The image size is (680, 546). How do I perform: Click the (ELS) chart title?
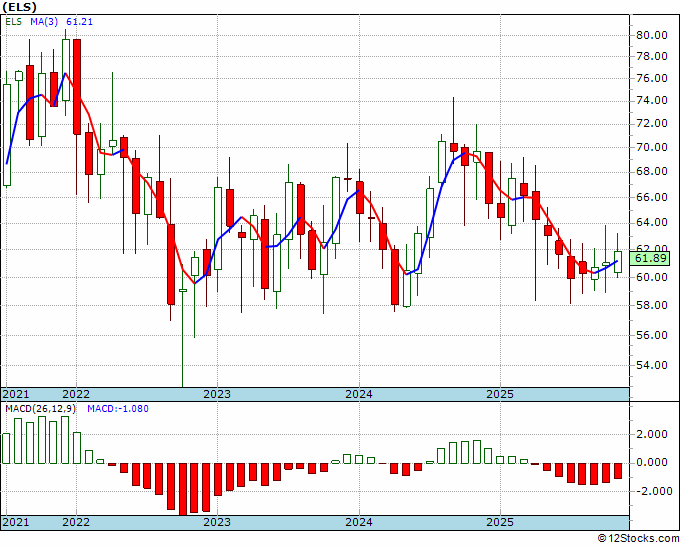point(20,7)
